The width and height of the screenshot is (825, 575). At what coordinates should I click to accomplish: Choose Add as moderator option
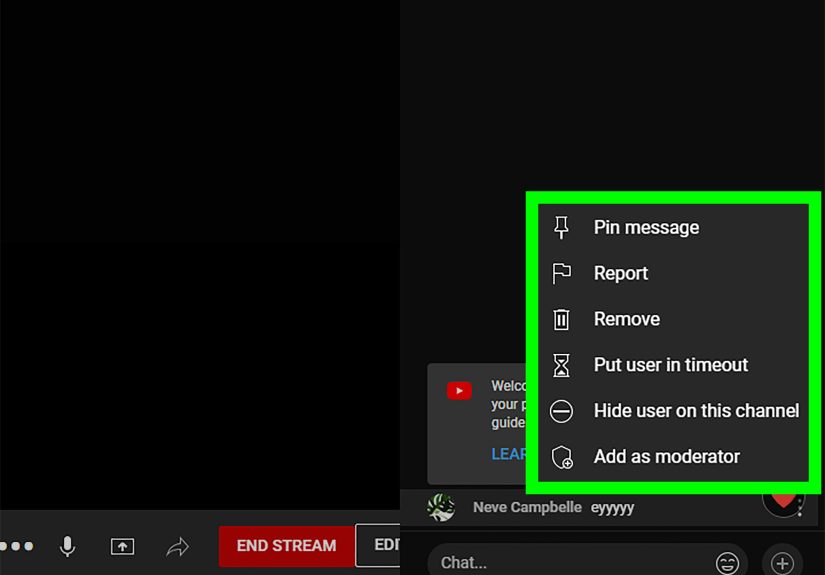tap(673, 456)
